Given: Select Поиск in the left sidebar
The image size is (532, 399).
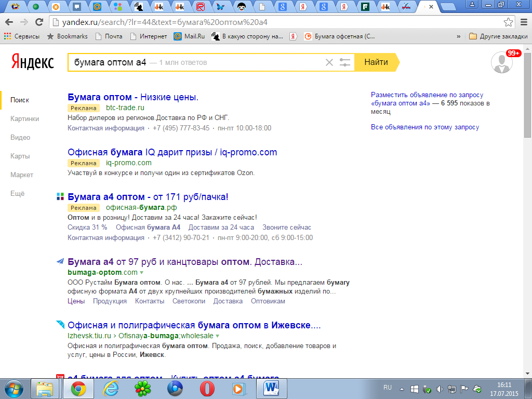Looking at the screenshot, I should tap(20, 100).
